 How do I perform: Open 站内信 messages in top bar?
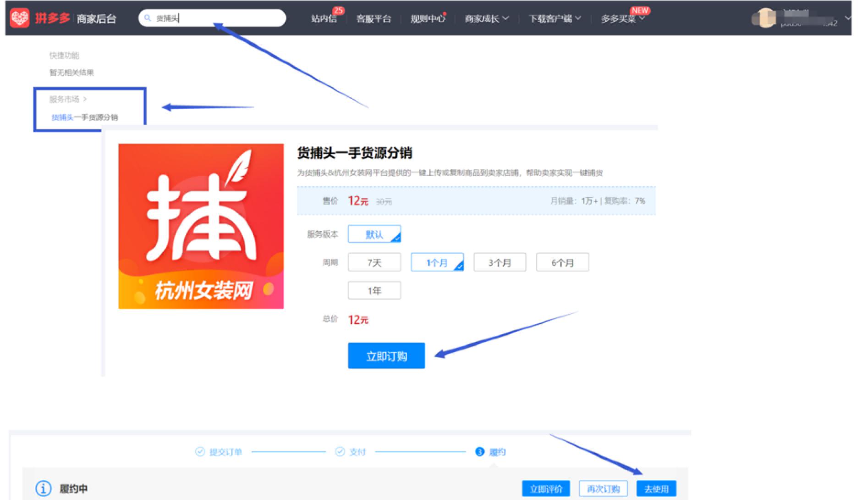click(x=324, y=18)
